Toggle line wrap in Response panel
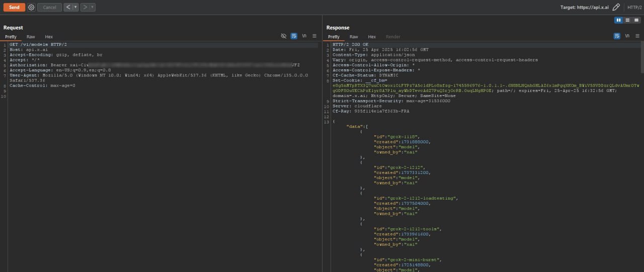The width and height of the screenshot is (644, 272). tap(617, 36)
